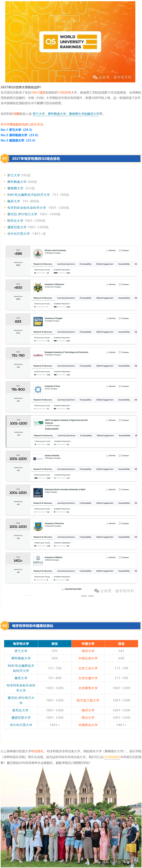Click the Eötvös Loránd University crest logo
The width and height of the screenshot is (142, 868).
pyautogui.click(x=38, y=253)
